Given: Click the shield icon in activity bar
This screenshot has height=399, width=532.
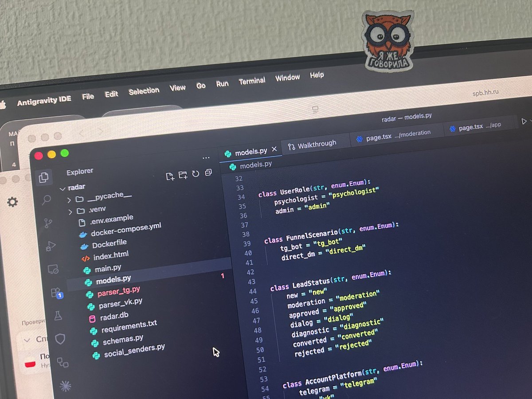Looking at the screenshot, I should (60, 339).
